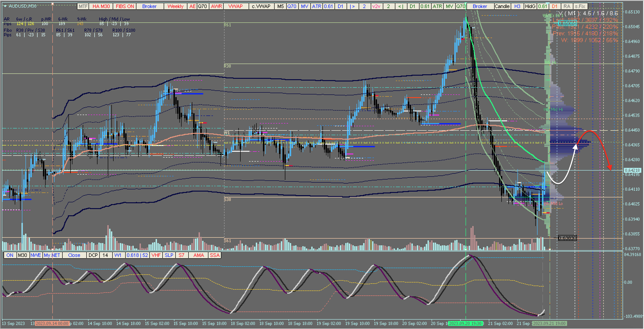Click the Candle button
The height and width of the screenshot is (329, 644).
pyautogui.click(x=502, y=6)
